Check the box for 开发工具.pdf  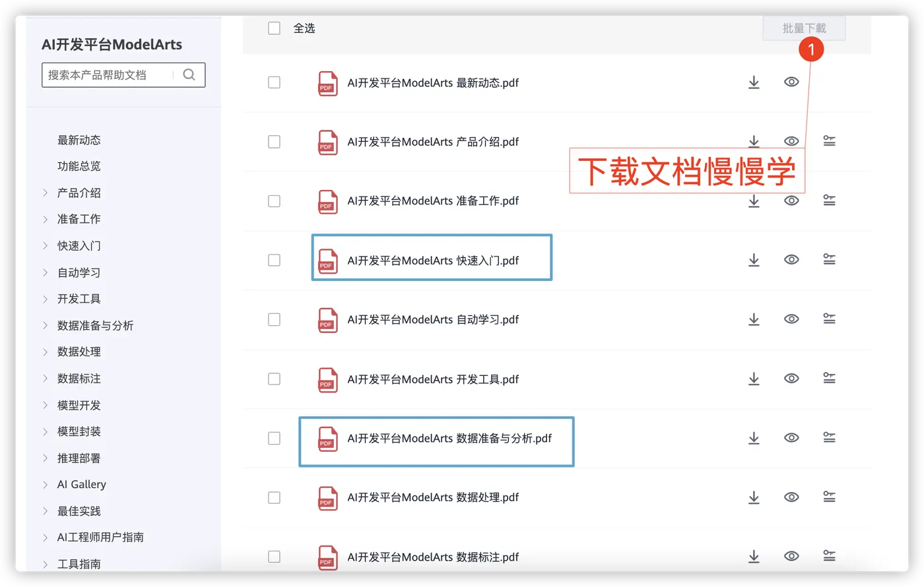(274, 379)
